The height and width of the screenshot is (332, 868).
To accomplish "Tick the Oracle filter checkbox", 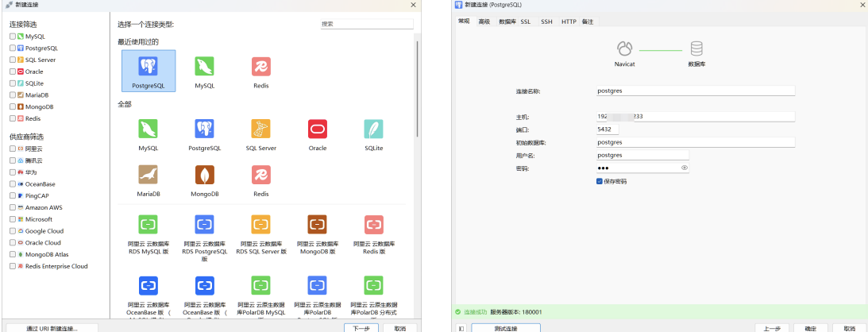I will pos(12,71).
